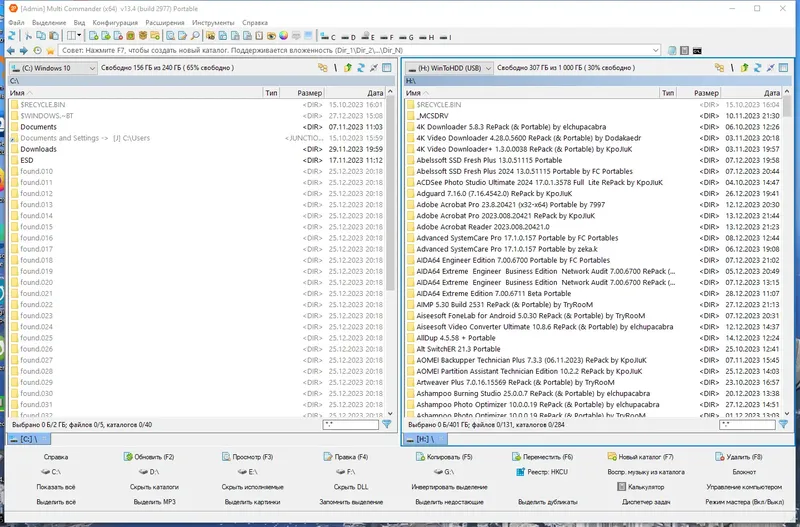Toggle Режим мастера (Вкл/Выкл)
Image resolution: width=800 pixels, height=527 pixels.
pyautogui.click(x=744, y=502)
